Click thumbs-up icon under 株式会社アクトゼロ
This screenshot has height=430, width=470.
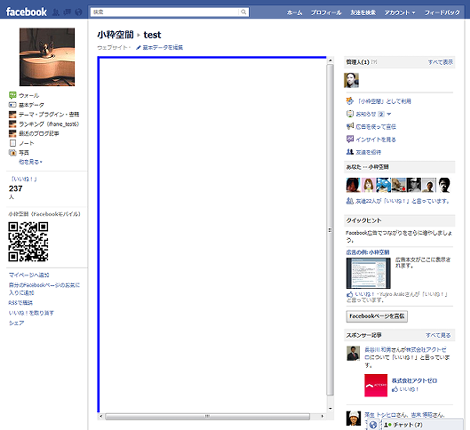tap(395, 389)
